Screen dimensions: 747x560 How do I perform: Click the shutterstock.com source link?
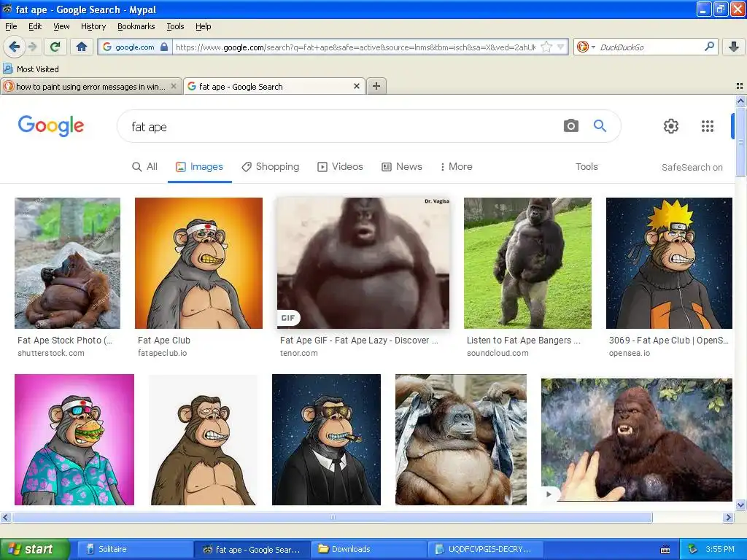click(x=51, y=353)
